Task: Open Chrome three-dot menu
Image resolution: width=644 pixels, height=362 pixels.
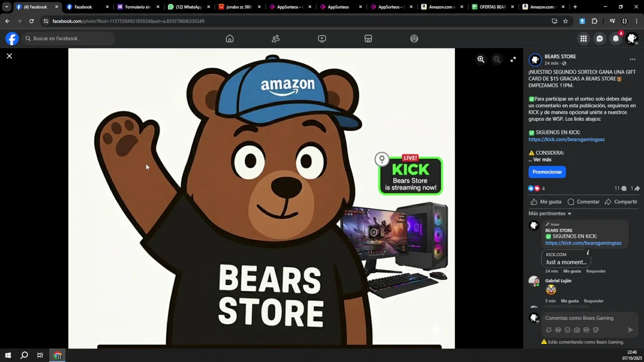Action: [636, 21]
